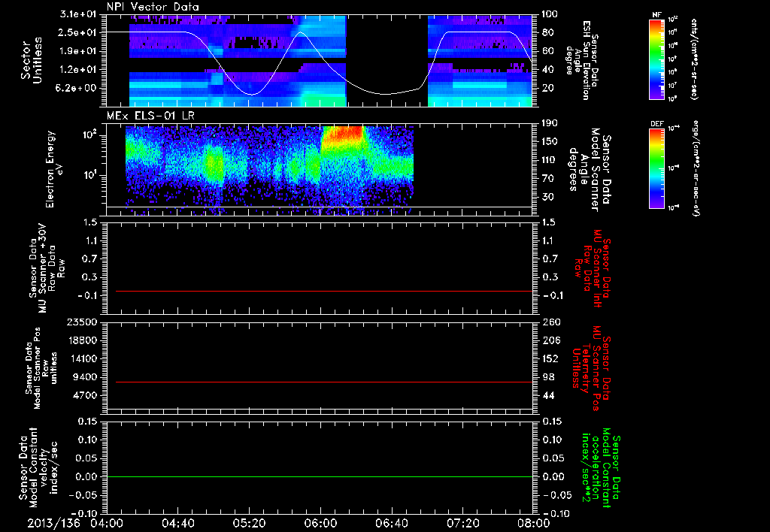This screenshot has width=770, height=532.
Task: Click the 'Model Scanner Angle degrees' axis label
Action: [584, 169]
